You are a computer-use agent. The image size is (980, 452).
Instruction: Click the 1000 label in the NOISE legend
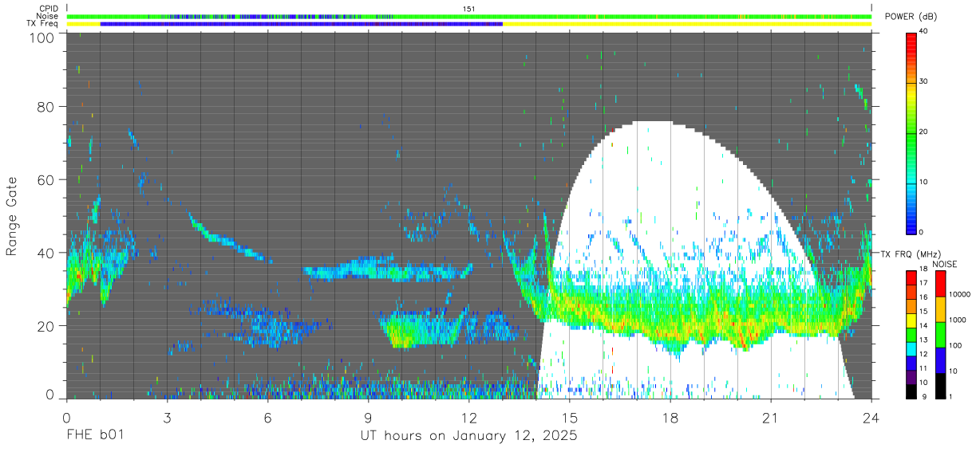tap(958, 320)
